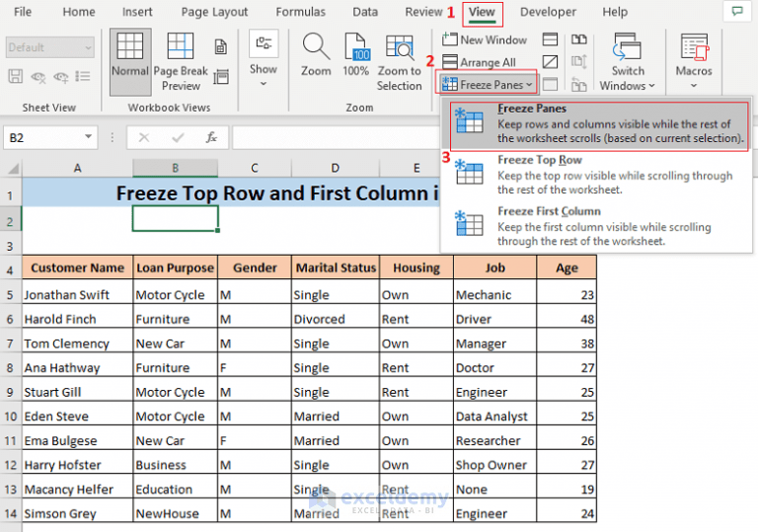Choose Freeze Top Row option

pos(597,175)
